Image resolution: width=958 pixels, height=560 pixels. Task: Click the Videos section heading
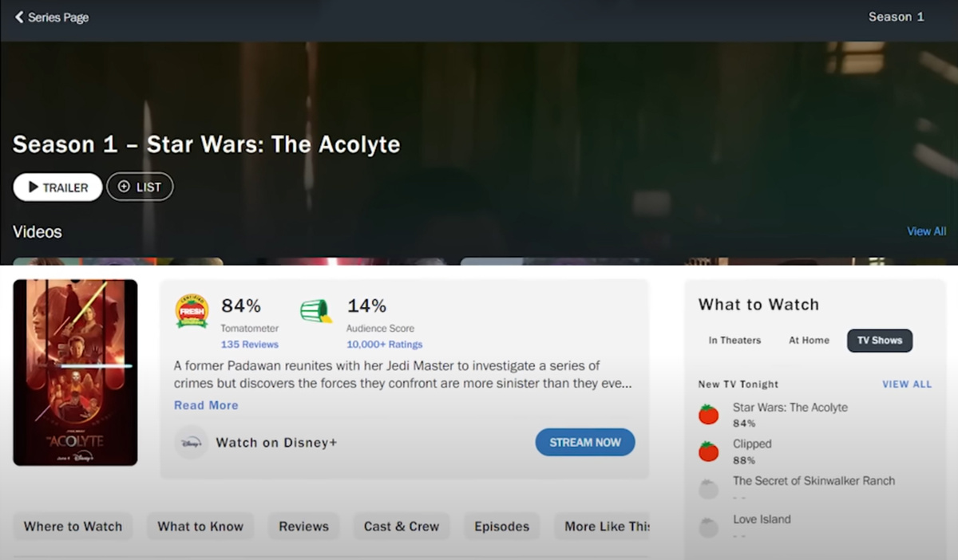click(x=37, y=232)
